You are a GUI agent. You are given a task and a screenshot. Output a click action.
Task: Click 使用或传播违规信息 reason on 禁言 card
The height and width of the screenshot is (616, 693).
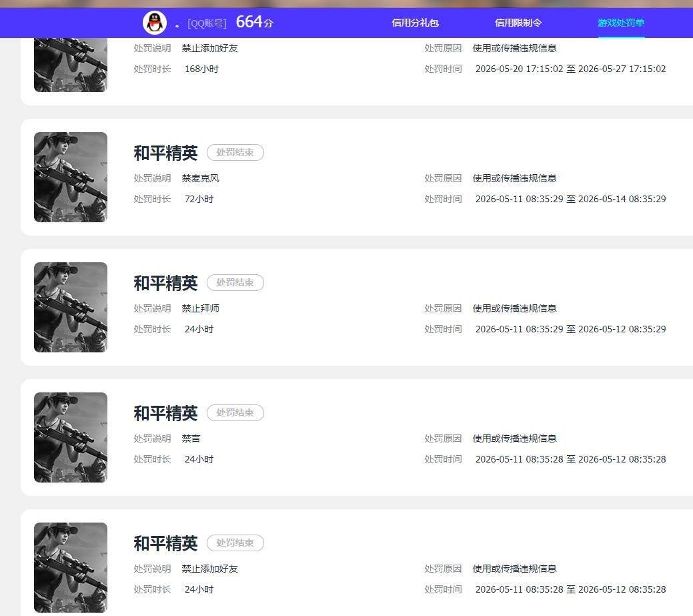point(514,438)
